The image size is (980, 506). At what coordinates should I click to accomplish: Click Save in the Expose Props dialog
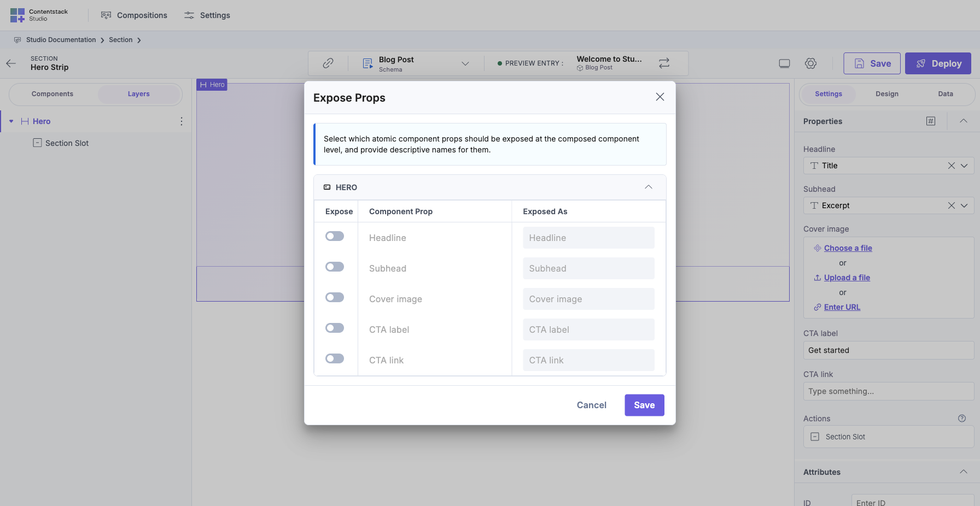[x=644, y=405]
